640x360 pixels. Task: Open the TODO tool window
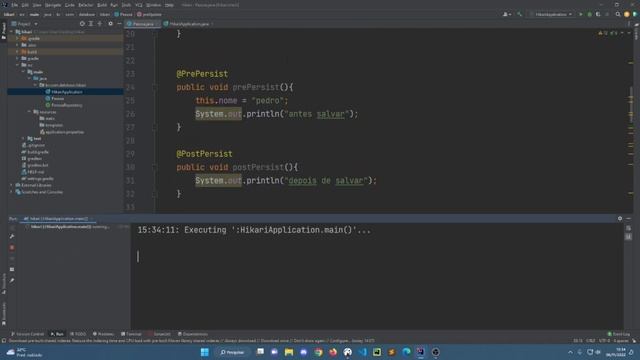tap(78, 334)
